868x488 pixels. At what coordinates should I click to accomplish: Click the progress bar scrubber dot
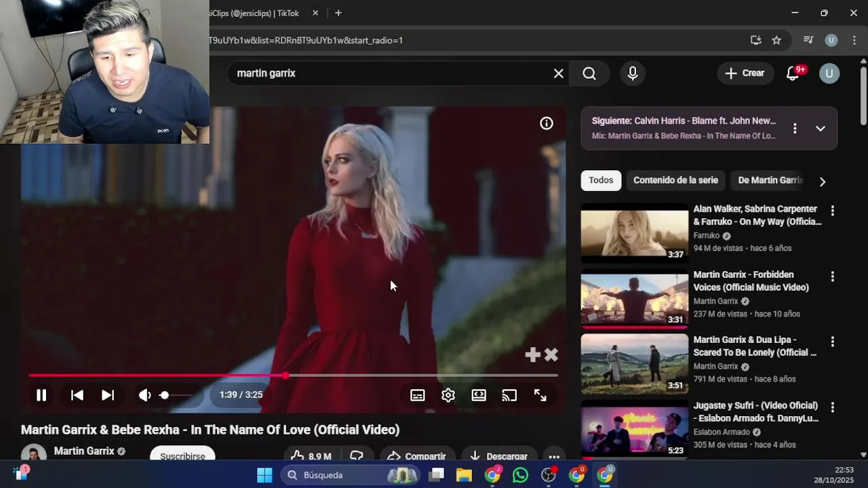point(285,375)
